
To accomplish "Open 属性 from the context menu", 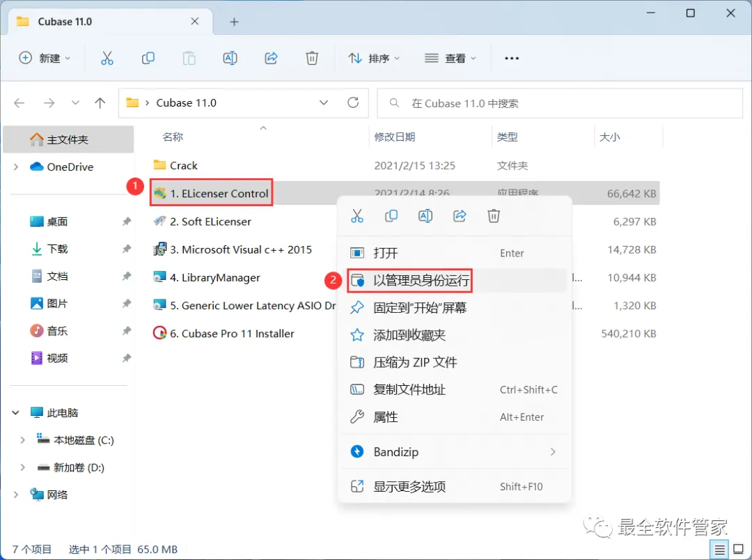I will click(455, 417).
